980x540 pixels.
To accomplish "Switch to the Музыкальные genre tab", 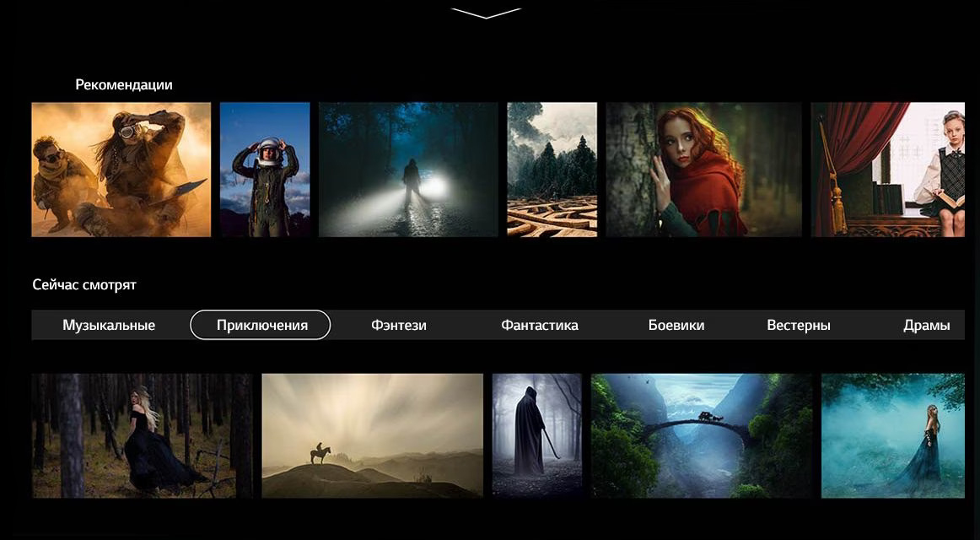I will [x=109, y=325].
